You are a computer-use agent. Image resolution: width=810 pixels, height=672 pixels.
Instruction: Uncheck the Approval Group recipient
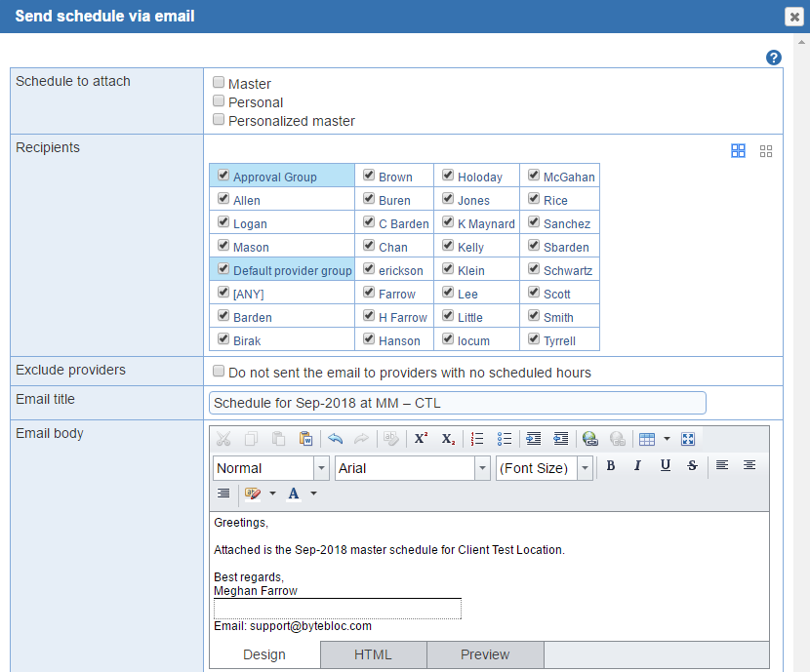pyautogui.click(x=223, y=175)
